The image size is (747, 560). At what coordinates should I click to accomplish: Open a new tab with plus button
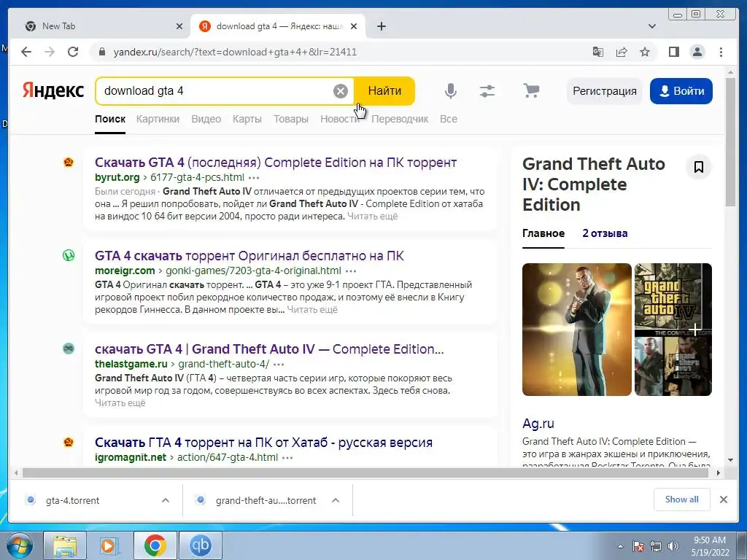click(381, 26)
